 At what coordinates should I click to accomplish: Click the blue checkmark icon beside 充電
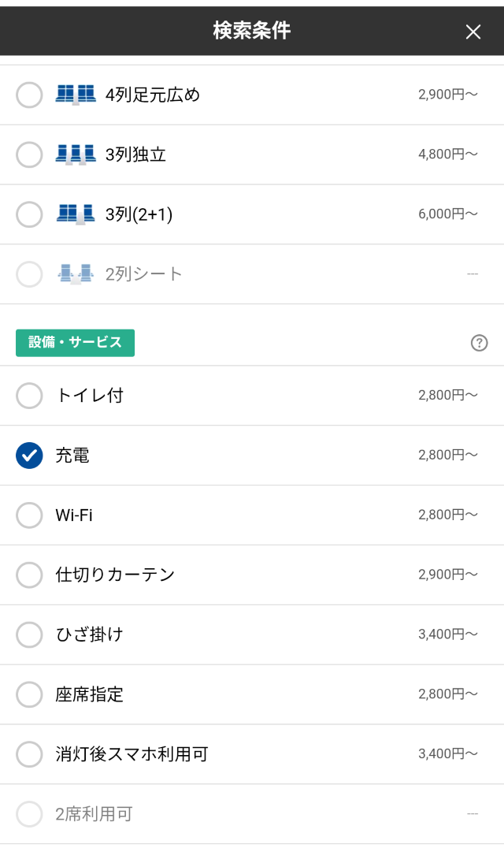click(29, 455)
